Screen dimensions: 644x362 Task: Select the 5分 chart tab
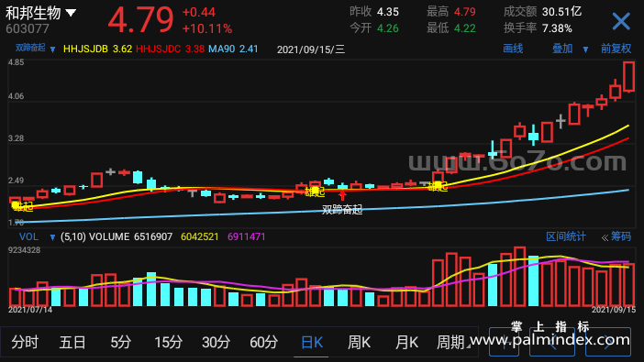tap(120, 342)
